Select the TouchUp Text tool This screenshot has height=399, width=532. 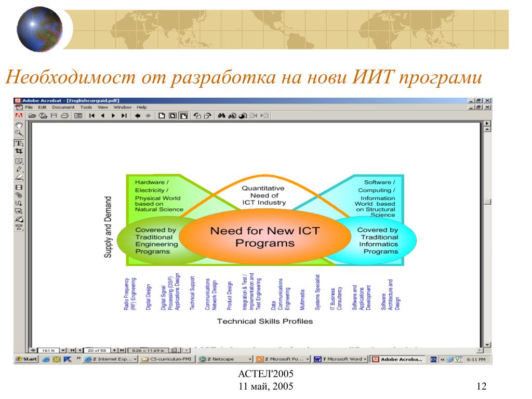tap(19, 228)
